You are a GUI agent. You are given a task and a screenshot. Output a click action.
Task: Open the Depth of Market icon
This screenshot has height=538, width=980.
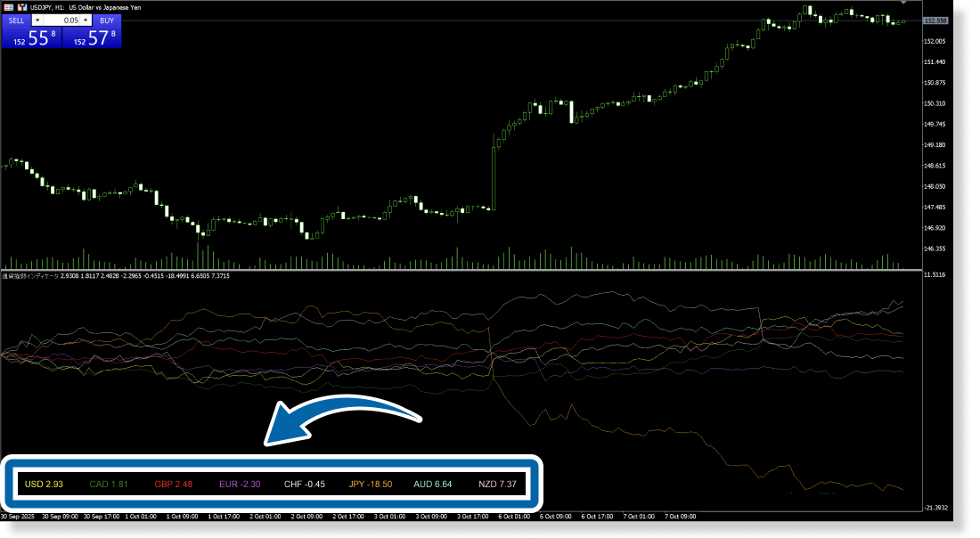[8, 7]
